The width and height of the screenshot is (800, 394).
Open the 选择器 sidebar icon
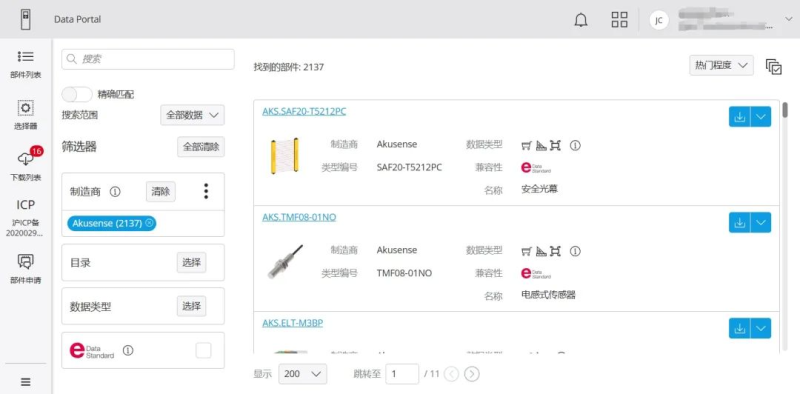[26, 115]
